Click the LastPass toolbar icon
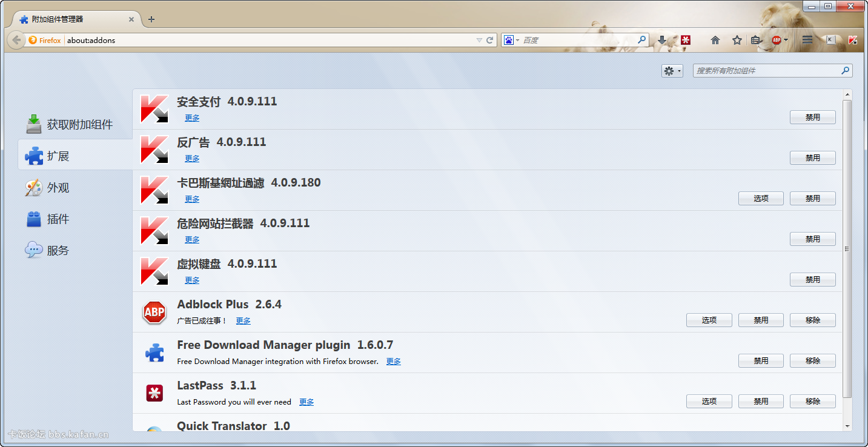Image resolution: width=868 pixels, height=447 pixels. point(686,40)
